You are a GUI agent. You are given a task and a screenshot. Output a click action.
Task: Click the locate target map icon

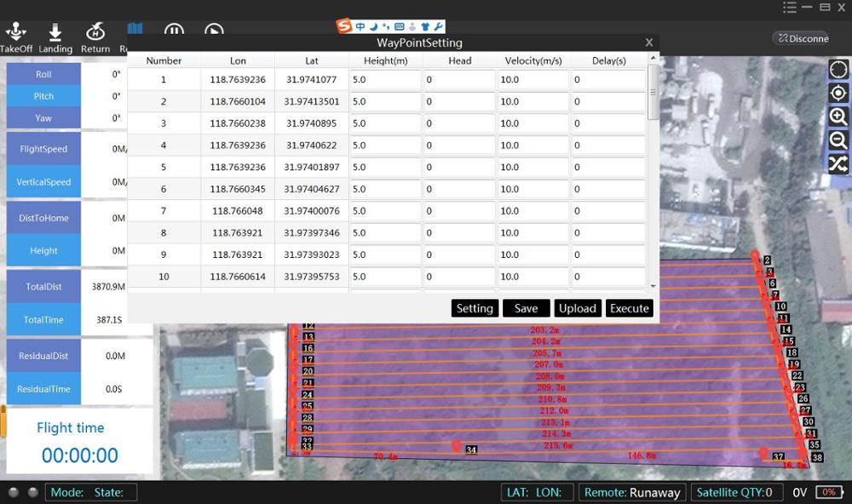click(838, 93)
